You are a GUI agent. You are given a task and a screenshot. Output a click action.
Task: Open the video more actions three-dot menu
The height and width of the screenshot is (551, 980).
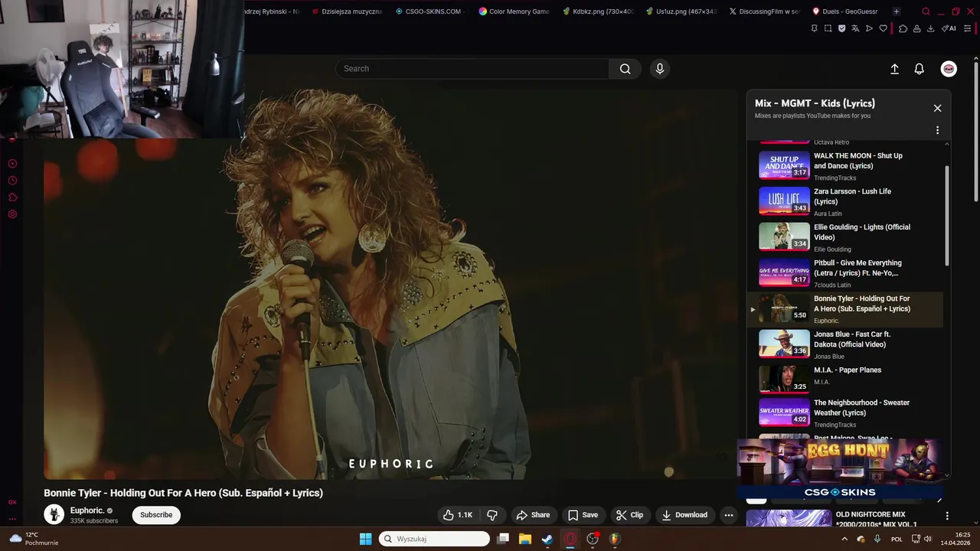click(x=728, y=515)
